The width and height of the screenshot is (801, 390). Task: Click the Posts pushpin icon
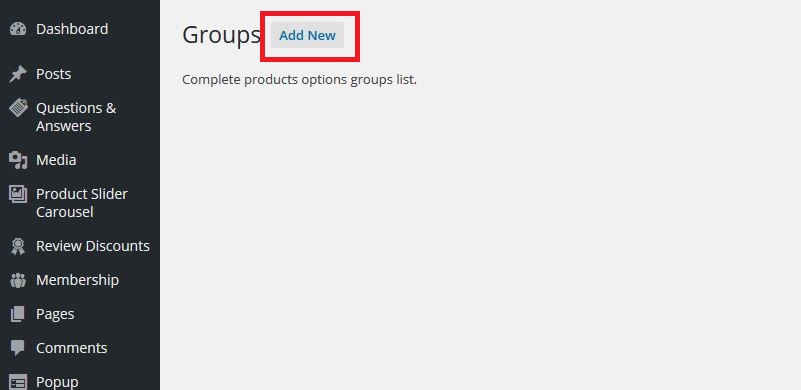[x=18, y=74]
